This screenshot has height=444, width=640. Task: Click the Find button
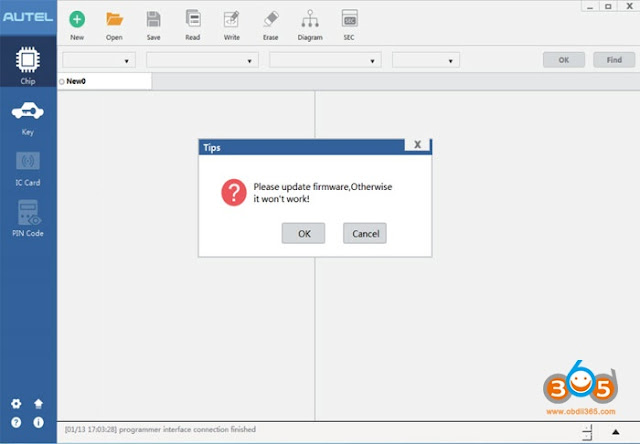click(614, 60)
